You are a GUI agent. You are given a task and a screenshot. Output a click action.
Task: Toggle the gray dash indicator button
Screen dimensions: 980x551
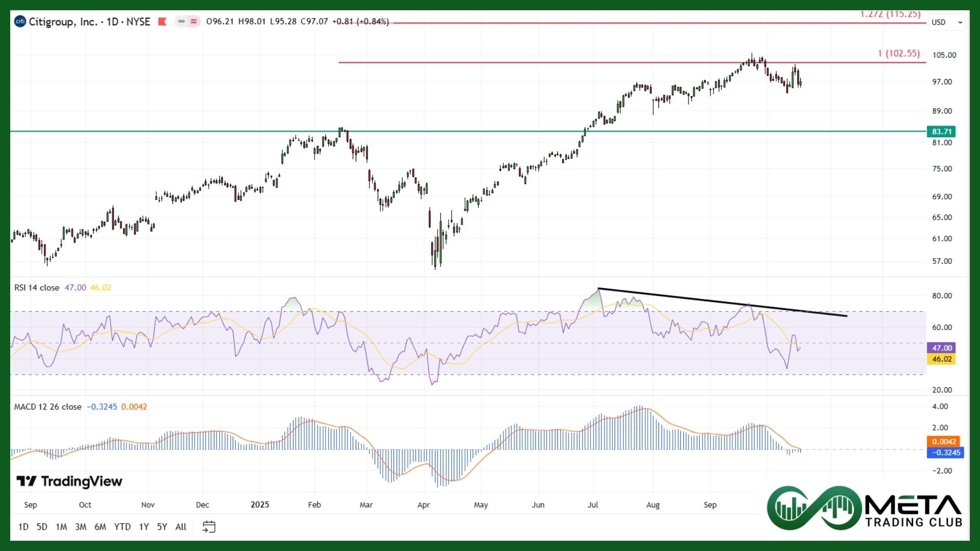point(181,21)
